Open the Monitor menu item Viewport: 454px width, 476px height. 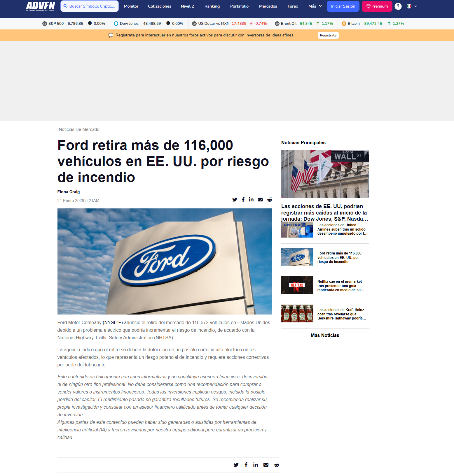131,6
